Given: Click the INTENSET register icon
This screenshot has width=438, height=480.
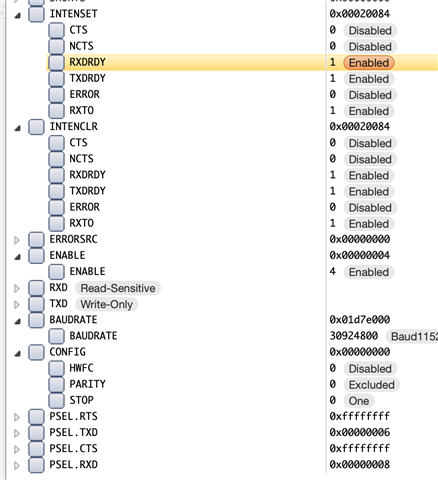Looking at the screenshot, I should pyautogui.click(x=36, y=14).
